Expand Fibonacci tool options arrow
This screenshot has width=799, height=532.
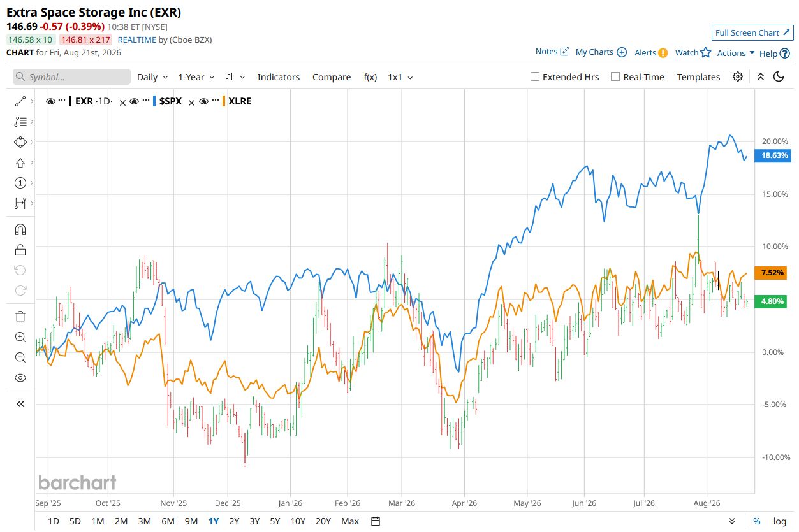[x=32, y=121]
